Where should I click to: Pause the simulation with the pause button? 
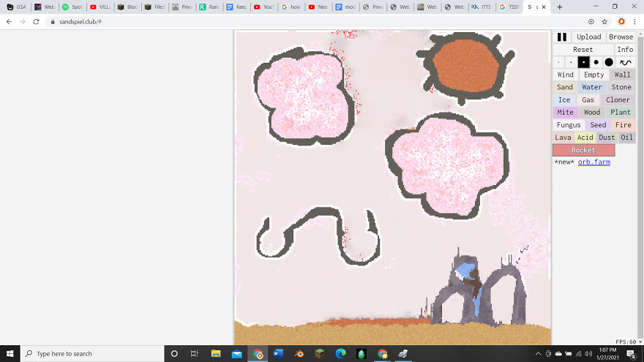point(562,37)
